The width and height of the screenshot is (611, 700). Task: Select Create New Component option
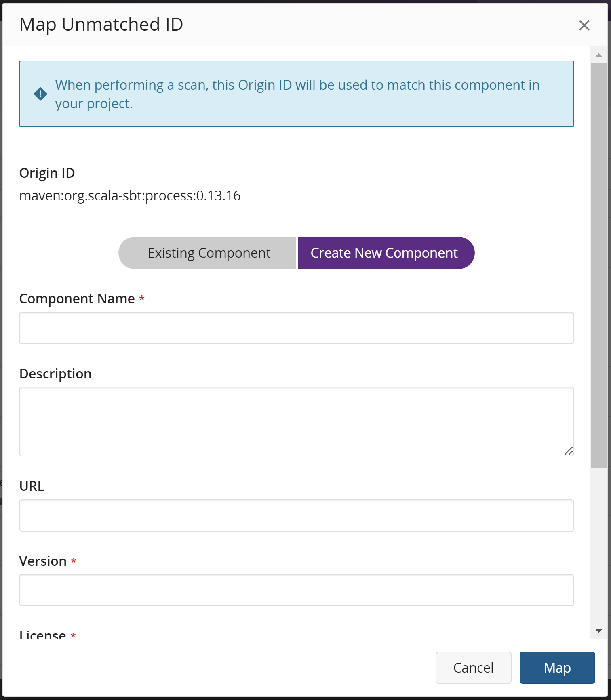point(386,253)
